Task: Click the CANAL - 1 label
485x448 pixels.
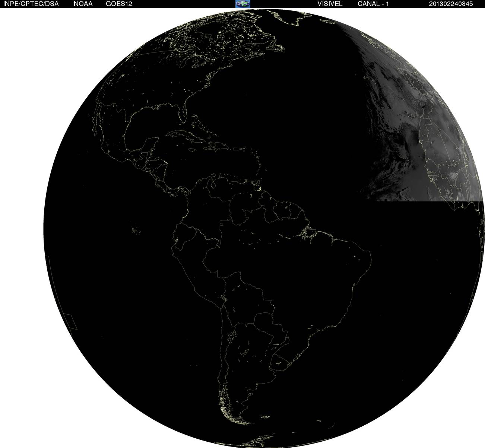Action: pos(373,4)
